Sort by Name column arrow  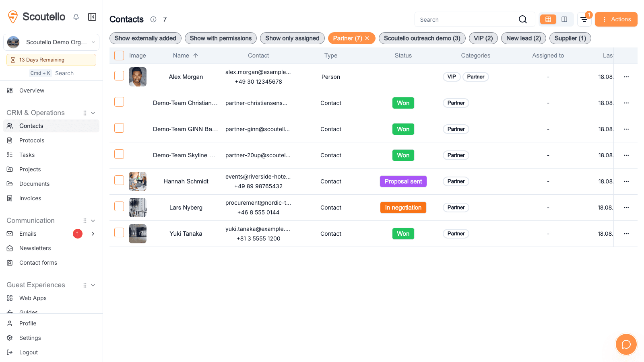[x=196, y=56]
